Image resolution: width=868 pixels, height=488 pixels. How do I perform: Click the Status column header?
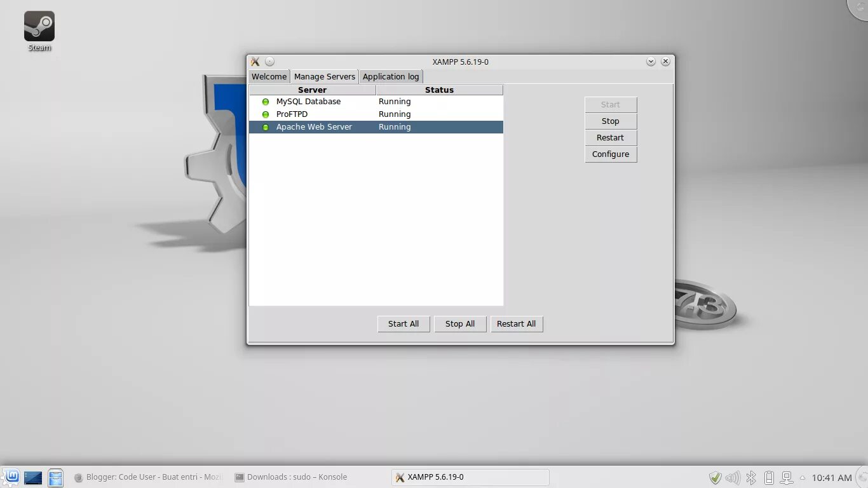[x=439, y=90]
